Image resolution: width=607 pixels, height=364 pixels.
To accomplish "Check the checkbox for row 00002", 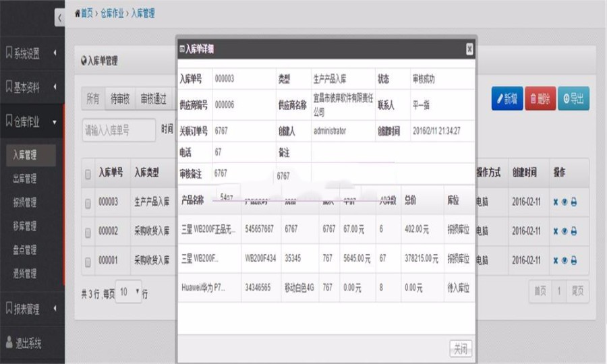I will [x=88, y=233].
